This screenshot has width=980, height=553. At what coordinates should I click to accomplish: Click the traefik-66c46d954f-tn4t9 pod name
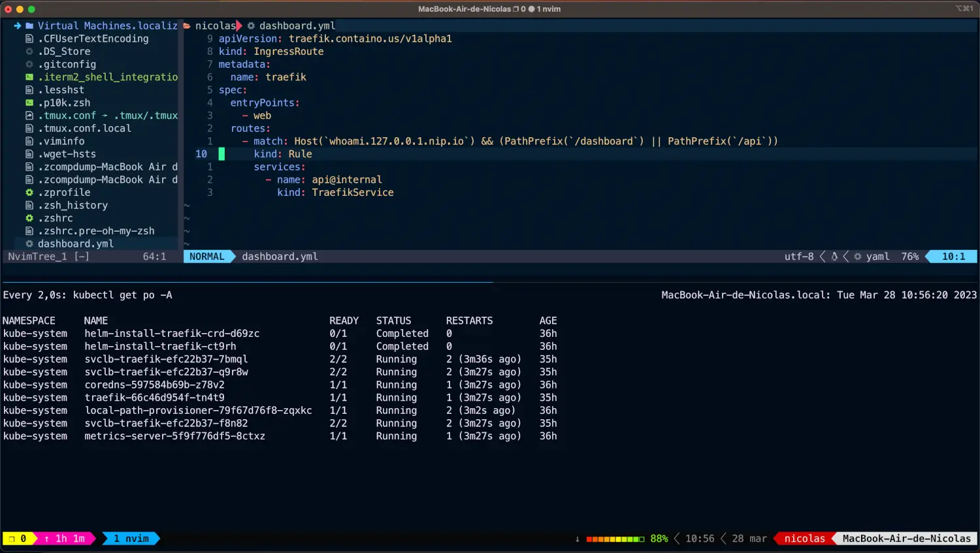click(154, 398)
